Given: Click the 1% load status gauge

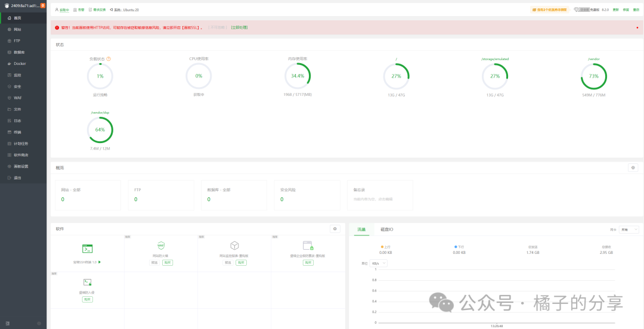Looking at the screenshot, I should coord(100,76).
